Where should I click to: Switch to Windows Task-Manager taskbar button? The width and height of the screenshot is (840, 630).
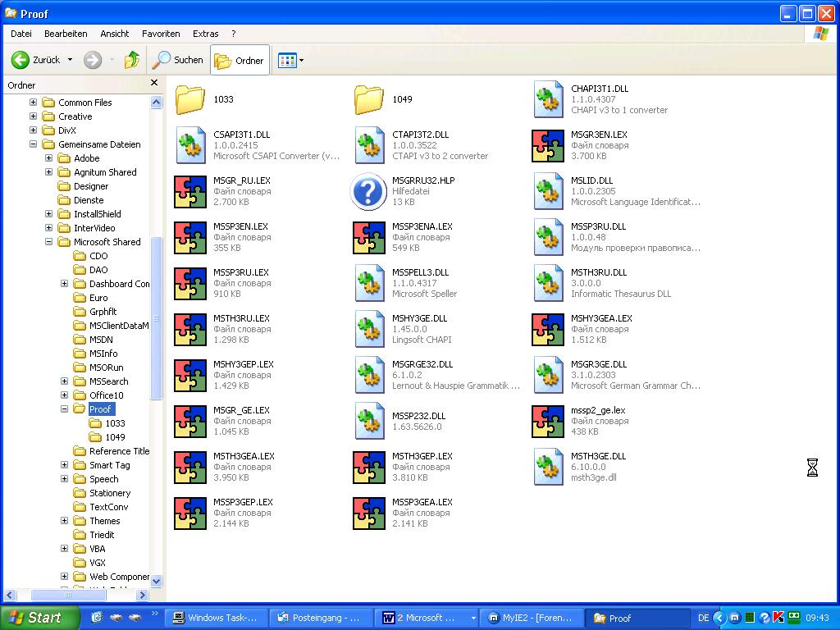pos(216,619)
